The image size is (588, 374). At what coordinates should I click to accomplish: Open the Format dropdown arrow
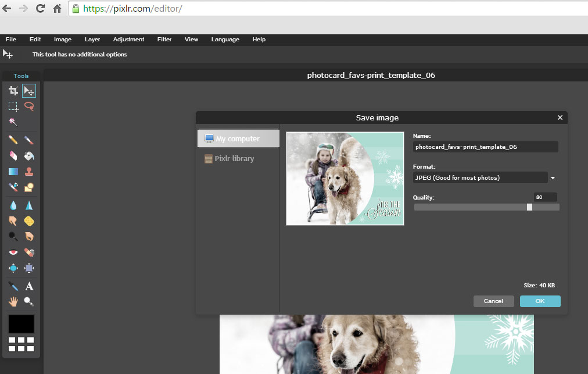pos(553,178)
